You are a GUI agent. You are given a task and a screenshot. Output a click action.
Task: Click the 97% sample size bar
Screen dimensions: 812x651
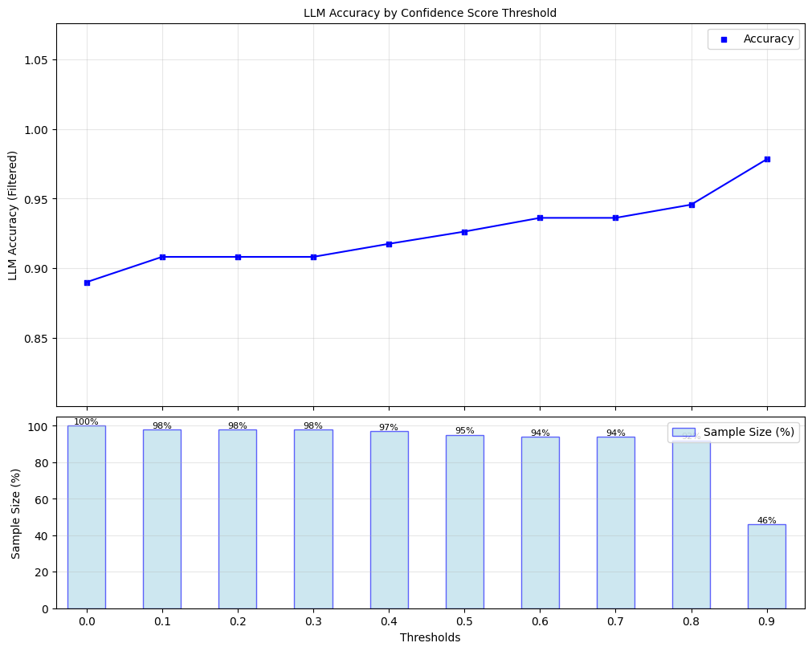(389, 519)
